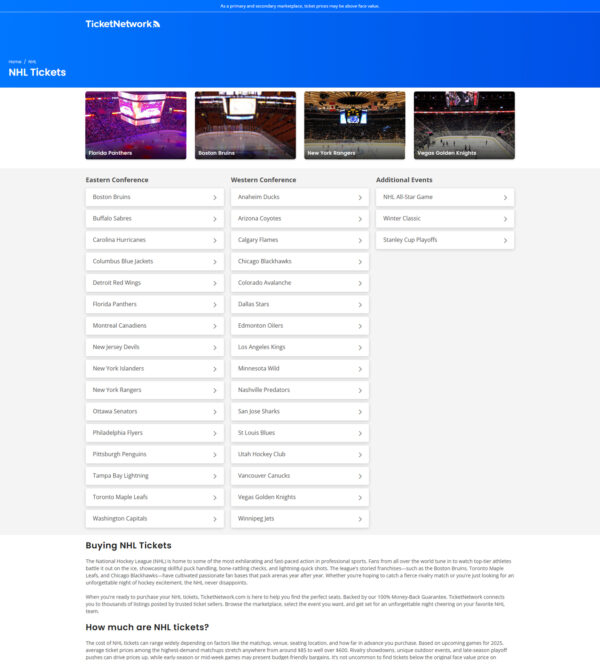The height and width of the screenshot is (667, 600).
Task: Click chevron on Buffalo Sabres row
Action: (x=215, y=219)
